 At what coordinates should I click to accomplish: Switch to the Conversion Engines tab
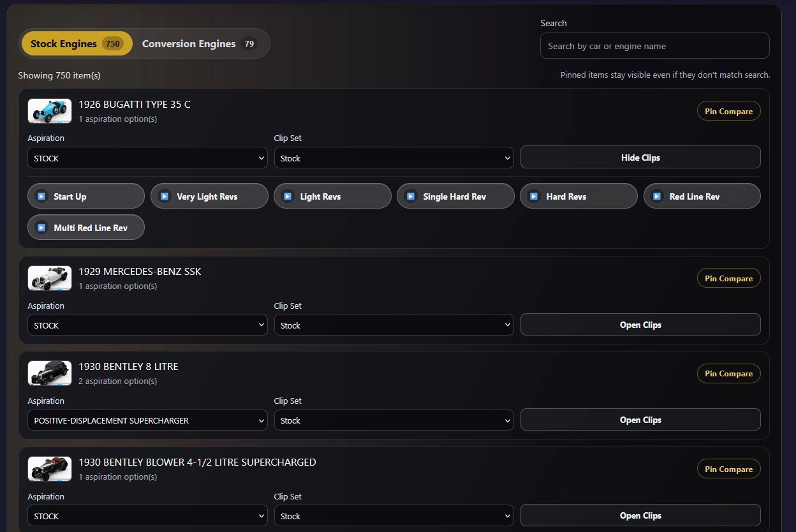(x=189, y=43)
